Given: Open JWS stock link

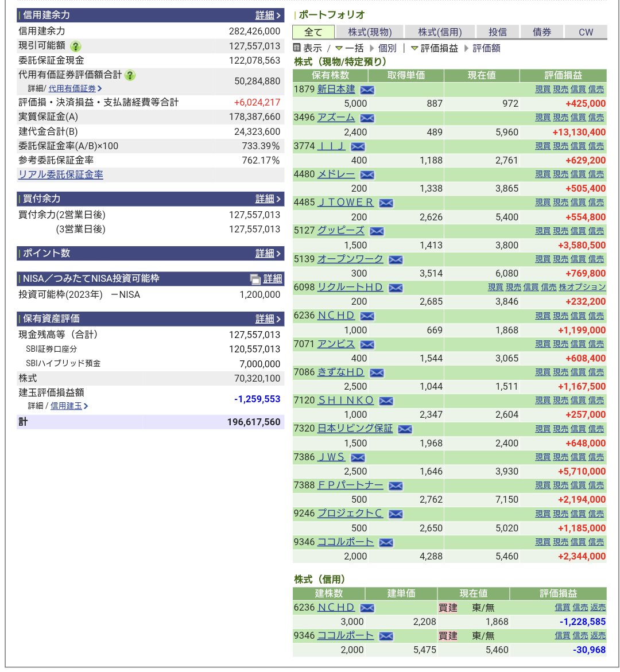Looking at the screenshot, I should pos(331,457).
